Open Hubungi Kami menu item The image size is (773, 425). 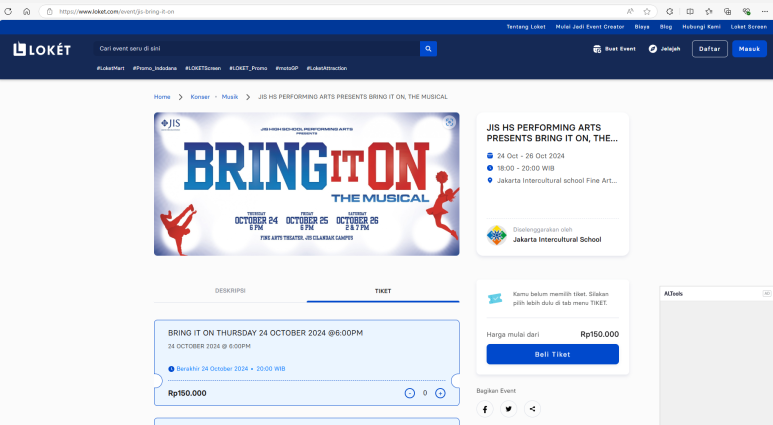(x=702, y=27)
